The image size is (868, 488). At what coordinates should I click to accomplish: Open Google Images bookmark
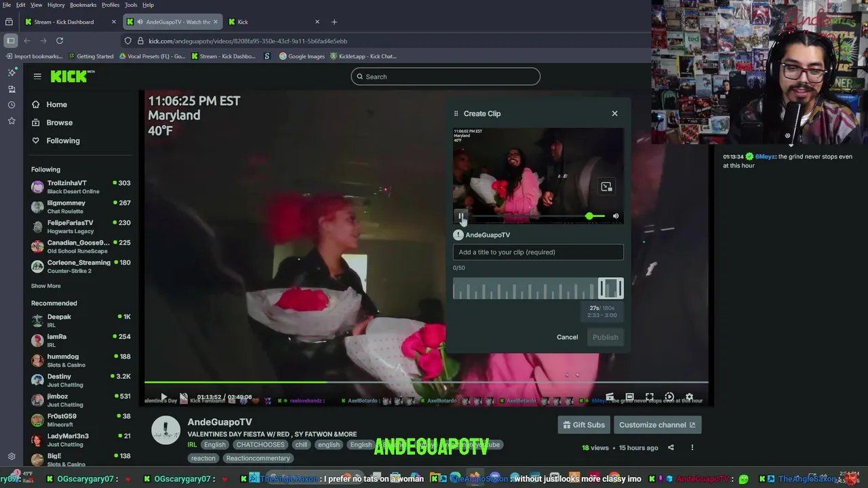[x=302, y=56]
